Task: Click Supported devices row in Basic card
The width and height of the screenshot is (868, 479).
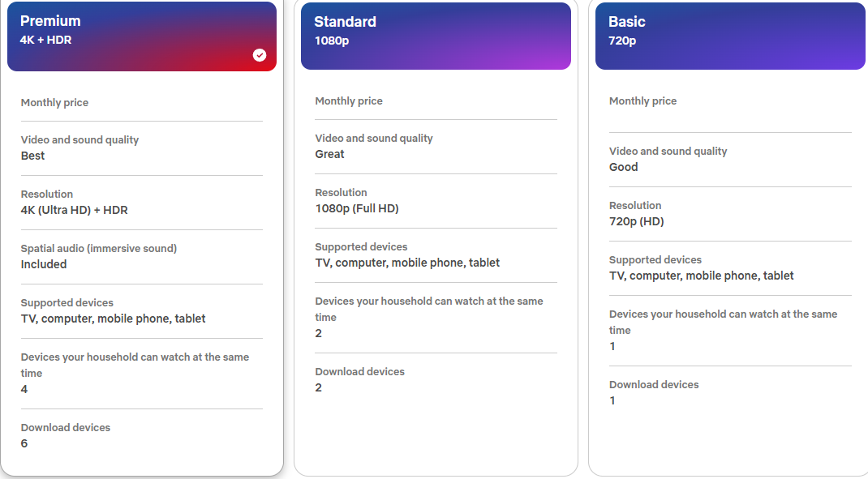Action: point(729,267)
